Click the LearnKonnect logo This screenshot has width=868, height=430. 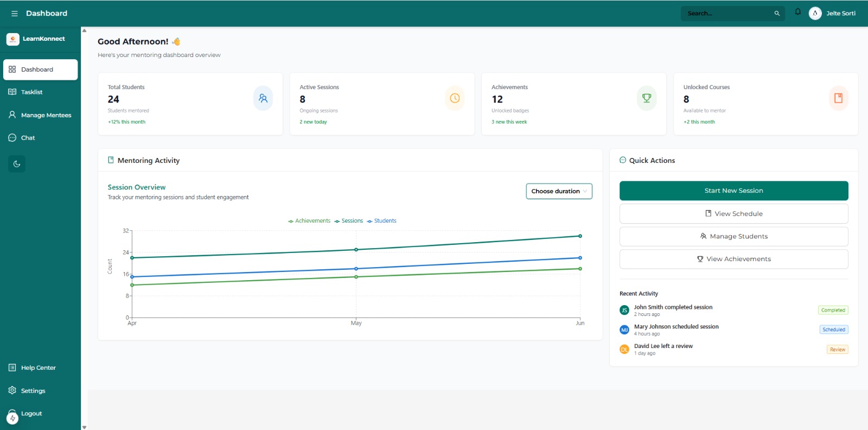click(13, 39)
